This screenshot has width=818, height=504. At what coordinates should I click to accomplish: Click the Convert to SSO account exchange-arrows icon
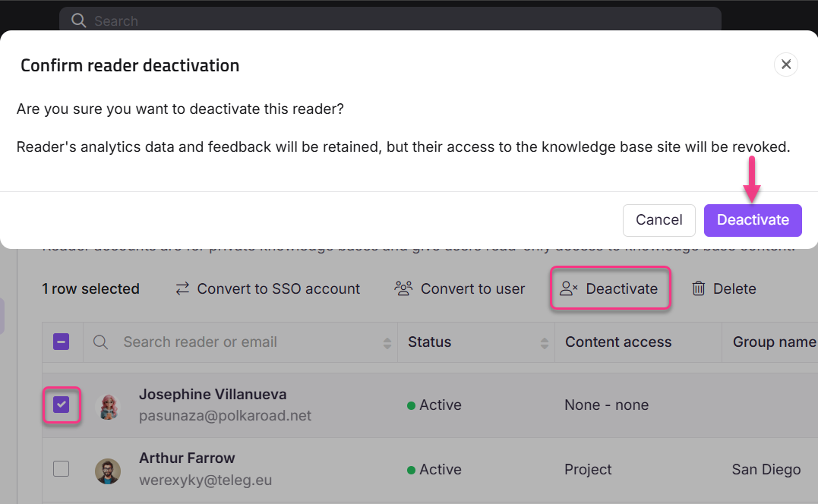point(182,288)
